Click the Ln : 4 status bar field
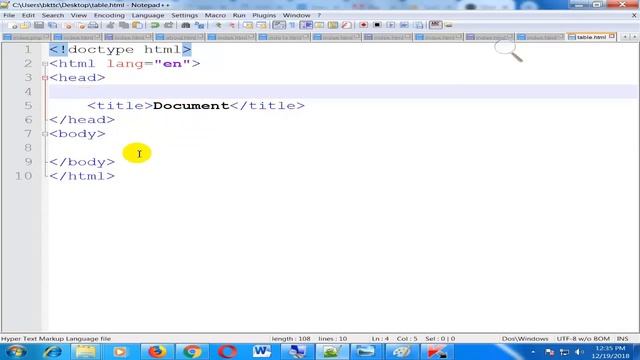Image resolution: width=640 pixels, height=360 pixels. click(380, 339)
